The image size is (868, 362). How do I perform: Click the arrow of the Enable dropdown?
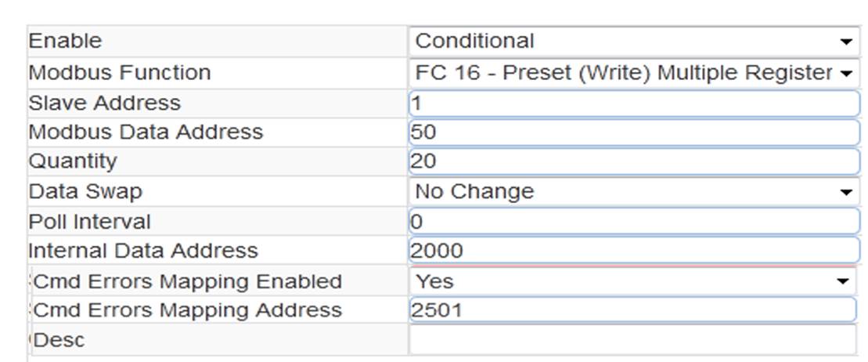(845, 42)
